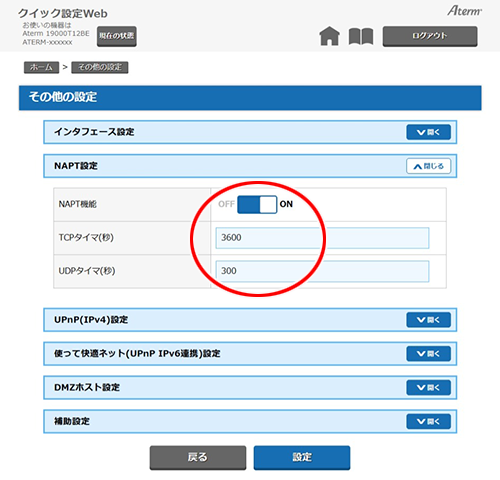This screenshot has width=500, height=480.
Task: Click the UDPタイマ(秒) label
Action: (87, 271)
